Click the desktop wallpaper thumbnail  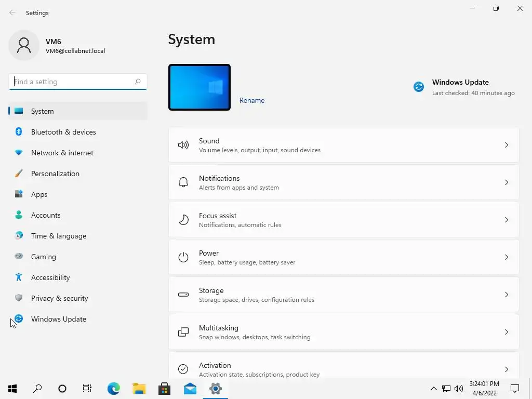pyautogui.click(x=199, y=87)
